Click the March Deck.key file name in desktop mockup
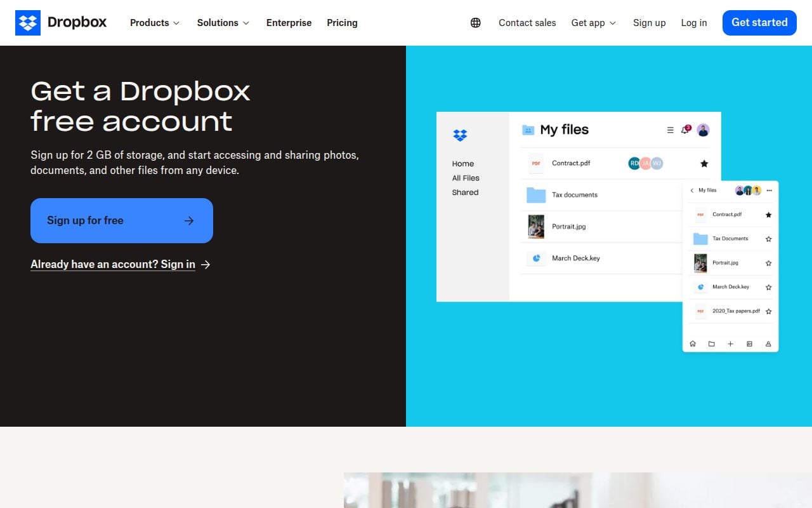 (x=576, y=258)
